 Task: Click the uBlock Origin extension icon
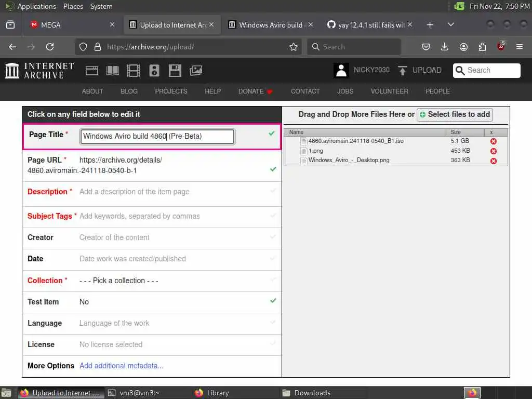tap(501, 46)
